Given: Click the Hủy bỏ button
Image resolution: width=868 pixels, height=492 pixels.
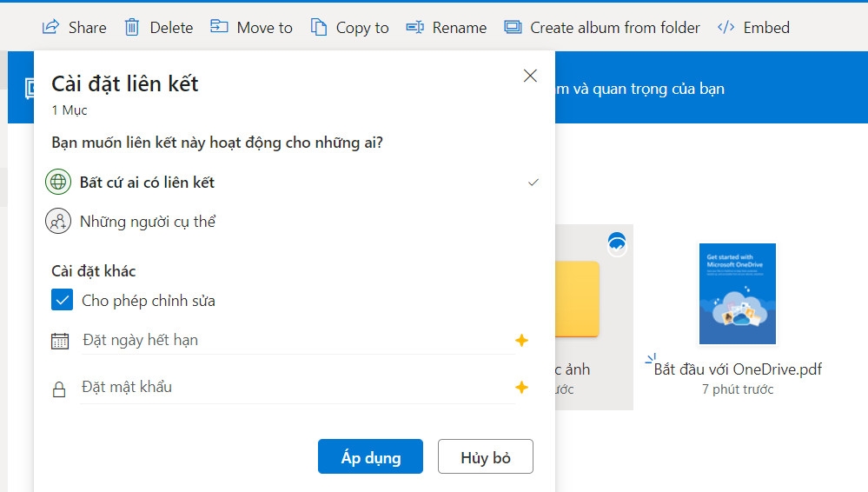Looking at the screenshot, I should (486, 456).
